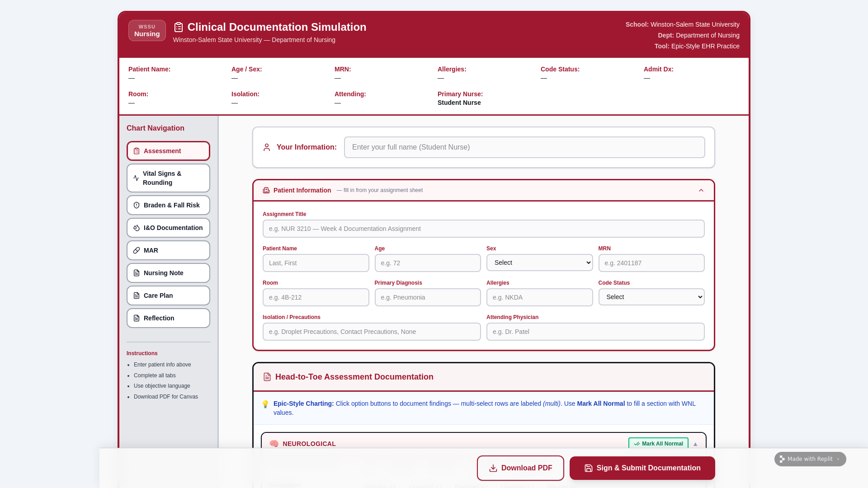Open the Care Plan tab
Viewport: 868px width, 488px height.
click(x=168, y=296)
